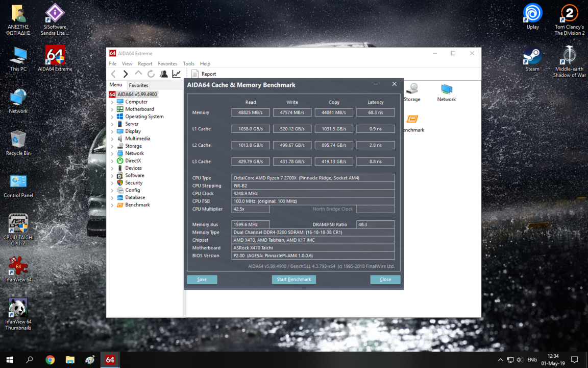Open SiSoftware Sandra Lite desktop icon
The image size is (588, 368).
[x=55, y=19]
